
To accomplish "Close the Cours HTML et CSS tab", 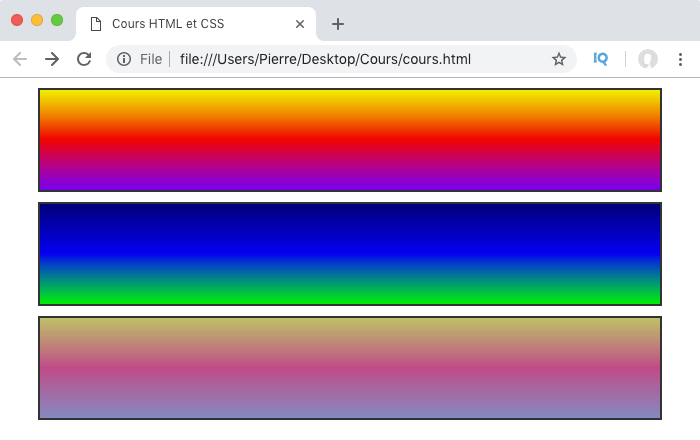I will click(x=300, y=24).
